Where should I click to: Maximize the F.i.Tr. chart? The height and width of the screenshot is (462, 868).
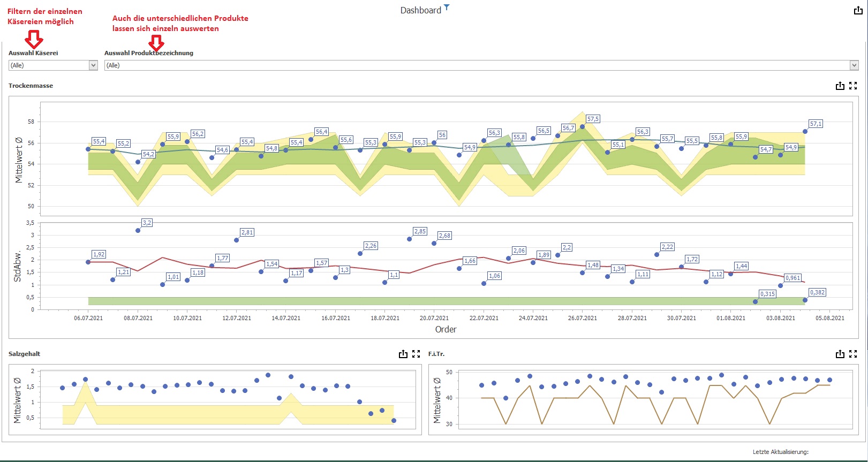pyautogui.click(x=853, y=354)
